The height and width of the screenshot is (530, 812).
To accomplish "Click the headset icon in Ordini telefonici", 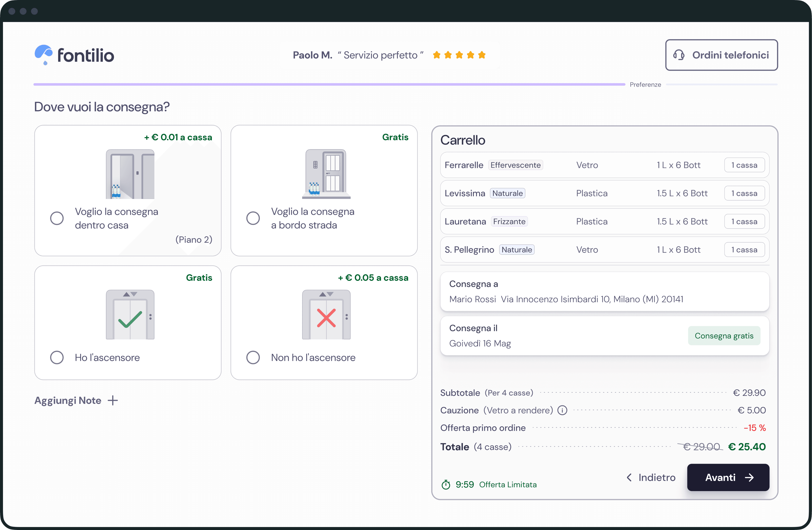I will coord(679,55).
